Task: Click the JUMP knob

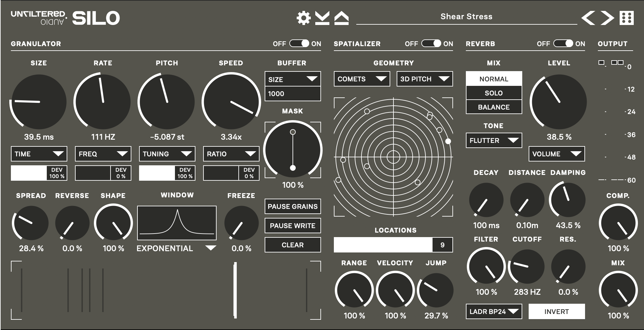Action: [x=435, y=290]
